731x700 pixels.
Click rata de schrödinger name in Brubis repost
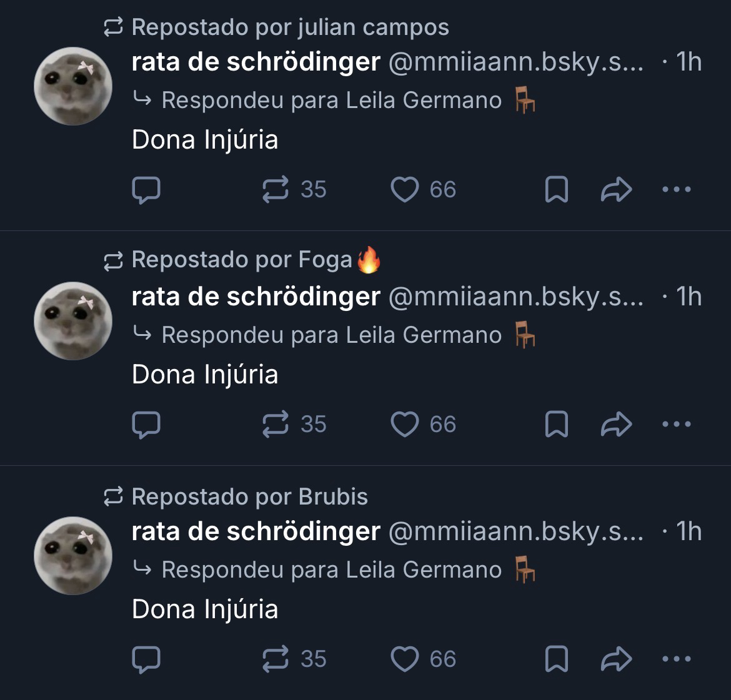point(256,532)
